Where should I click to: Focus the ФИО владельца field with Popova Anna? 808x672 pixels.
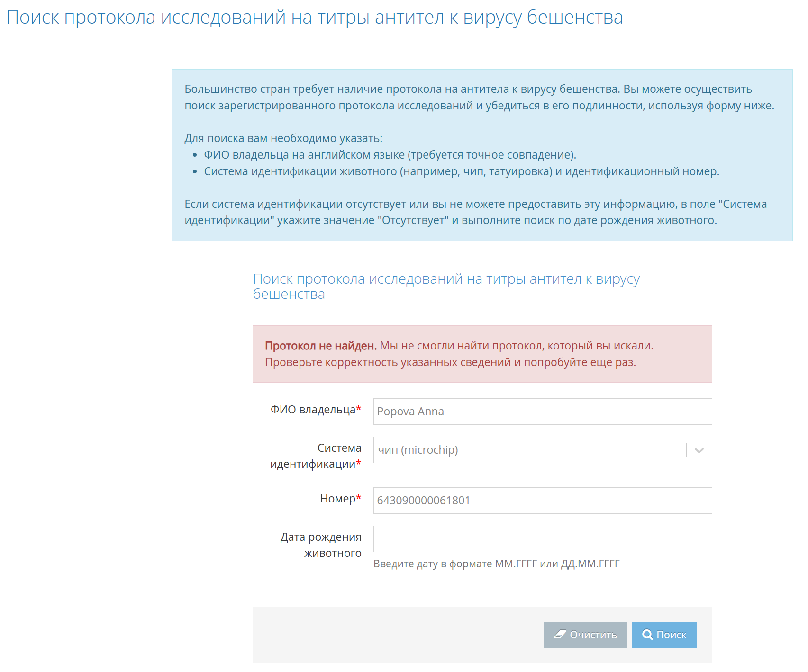542,412
